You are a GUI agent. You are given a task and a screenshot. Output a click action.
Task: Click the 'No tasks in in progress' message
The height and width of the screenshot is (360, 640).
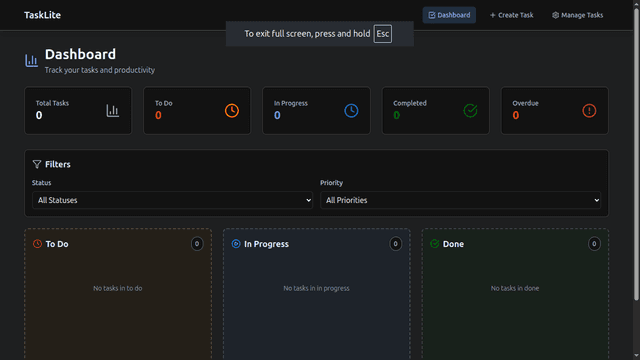point(316,288)
